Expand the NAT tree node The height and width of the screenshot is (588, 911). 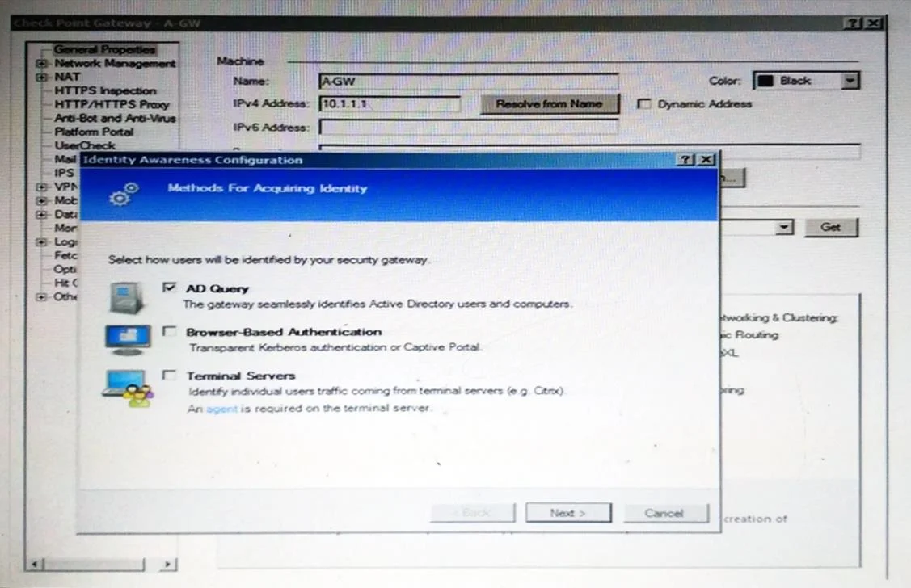click(x=41, y=77)
